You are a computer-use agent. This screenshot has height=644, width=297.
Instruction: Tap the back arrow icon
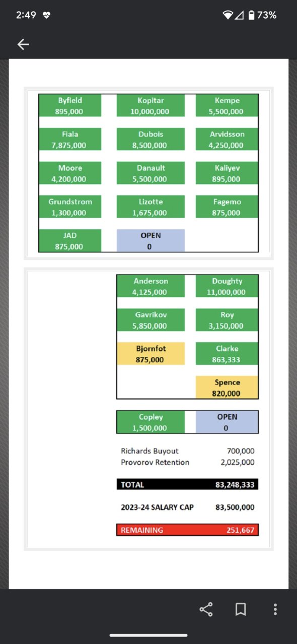(x=23, y=44)
